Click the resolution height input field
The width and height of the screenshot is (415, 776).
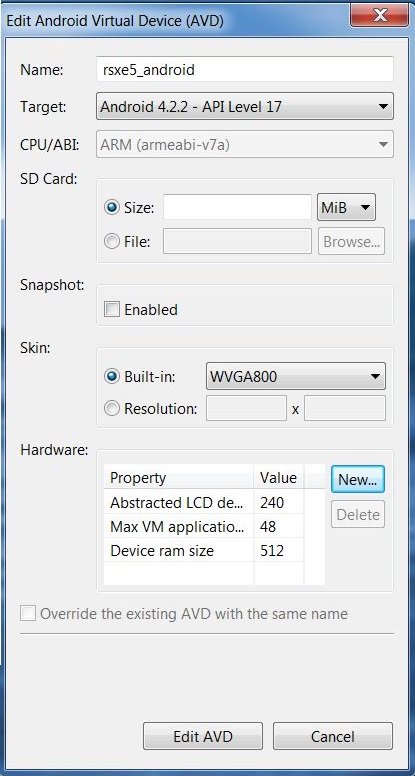[345, 408]
